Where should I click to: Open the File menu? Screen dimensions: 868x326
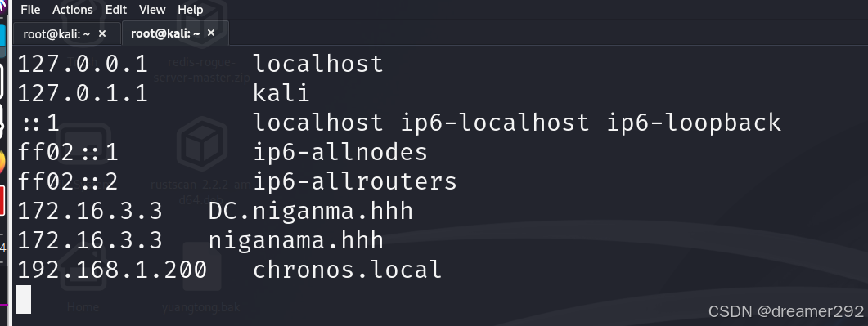(30, 10)
